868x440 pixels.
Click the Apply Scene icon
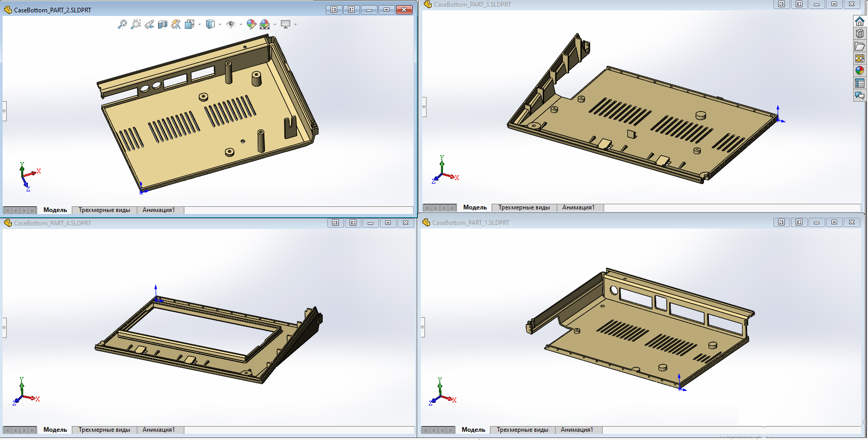(x=265, y=24)
